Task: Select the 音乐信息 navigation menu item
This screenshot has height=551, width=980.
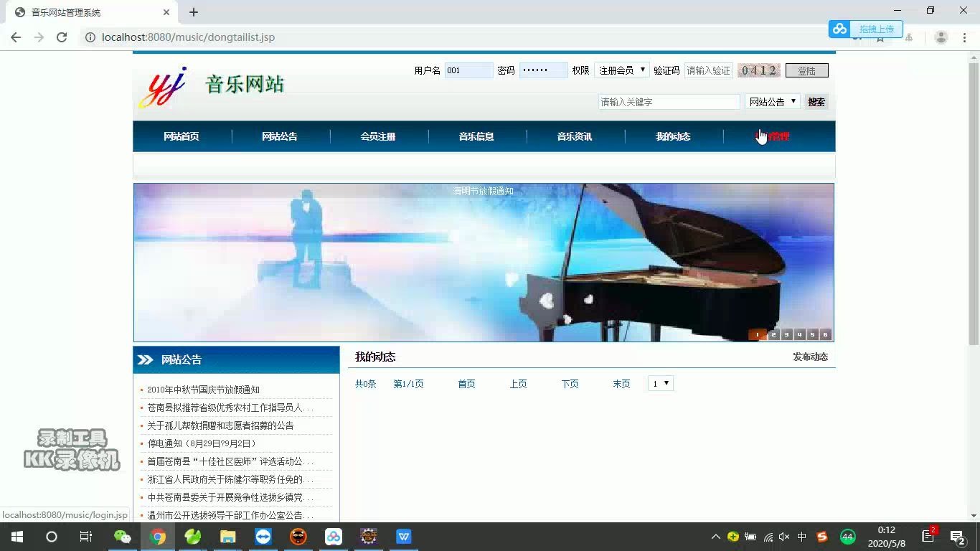Action: 476,136
